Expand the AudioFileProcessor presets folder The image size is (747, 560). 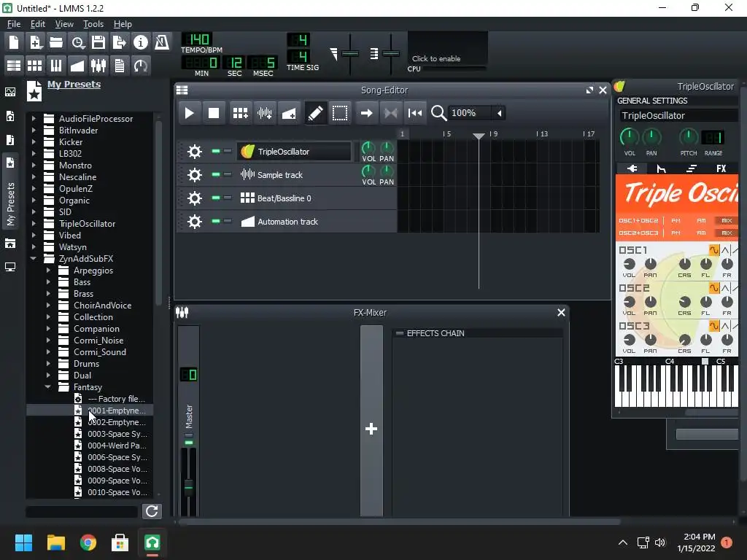[x=34, y=118]
